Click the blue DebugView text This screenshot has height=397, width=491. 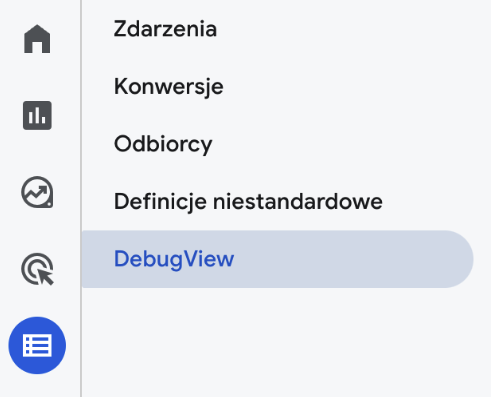[174, 259]
